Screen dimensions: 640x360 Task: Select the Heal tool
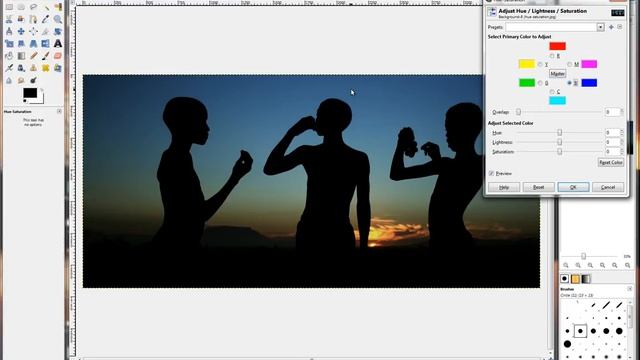(46, 68)
